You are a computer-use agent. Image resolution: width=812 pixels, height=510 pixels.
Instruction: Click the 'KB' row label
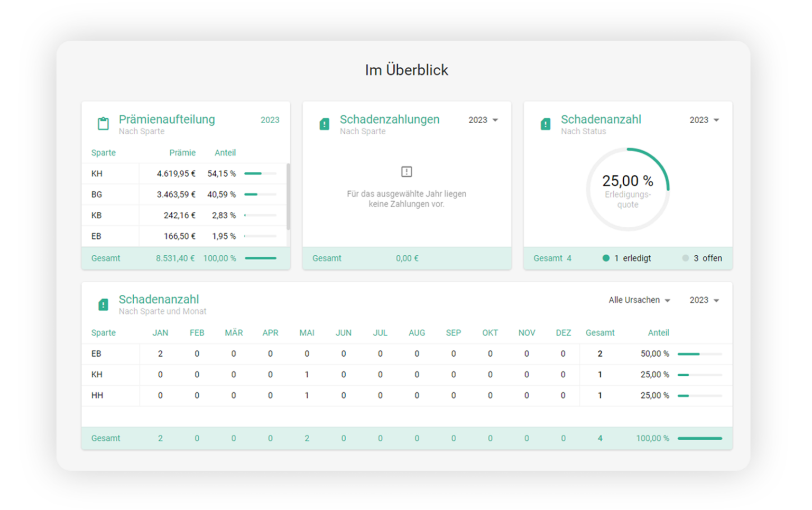tap(96, 215)
